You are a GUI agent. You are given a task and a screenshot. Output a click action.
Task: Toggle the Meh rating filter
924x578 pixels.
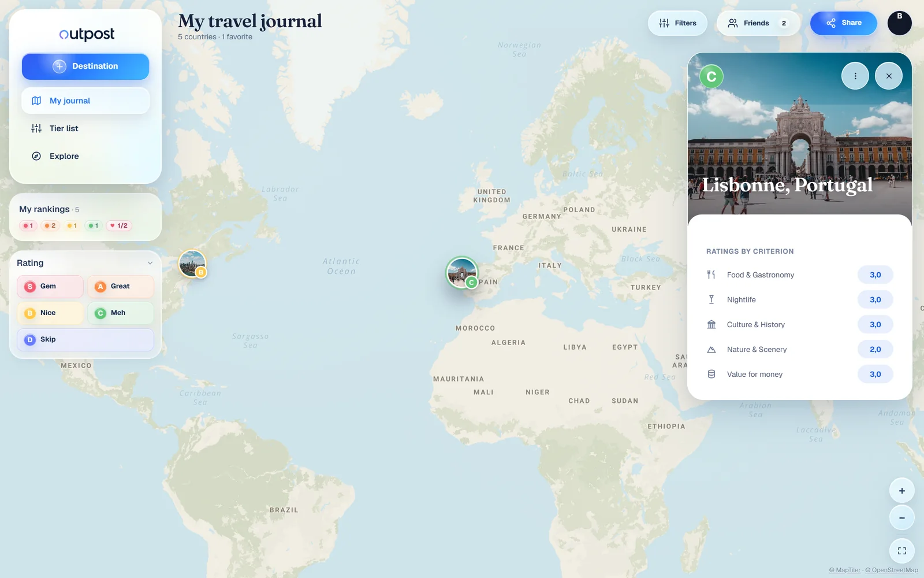pos(121,313)
